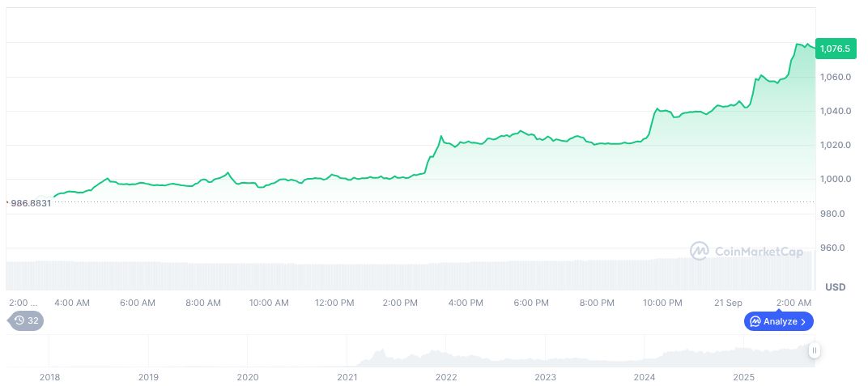Select 2021 on the overview timeline
Viewport: 868px width, 386px height.
(x=347, y=377)
